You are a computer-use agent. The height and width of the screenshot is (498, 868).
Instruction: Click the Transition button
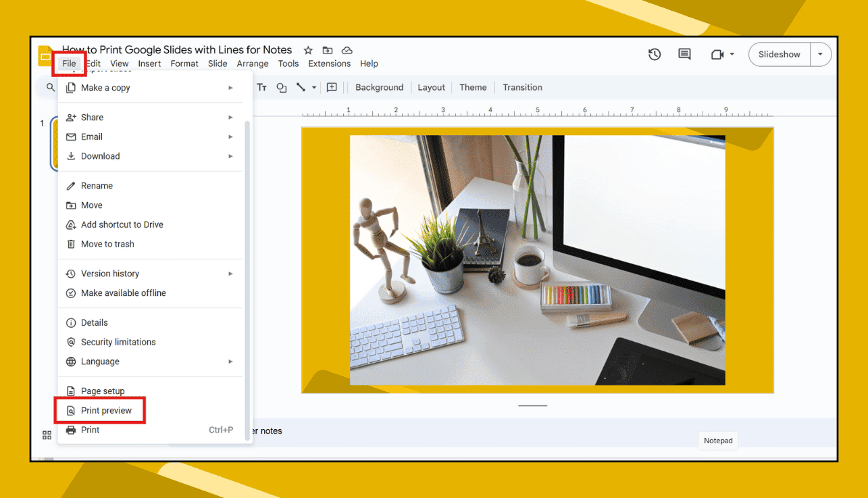click(522, 87)
